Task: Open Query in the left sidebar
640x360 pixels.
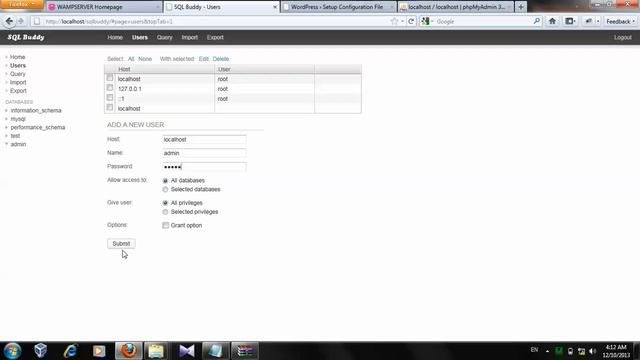Action: pyautogui.click(x=18, y=74)
